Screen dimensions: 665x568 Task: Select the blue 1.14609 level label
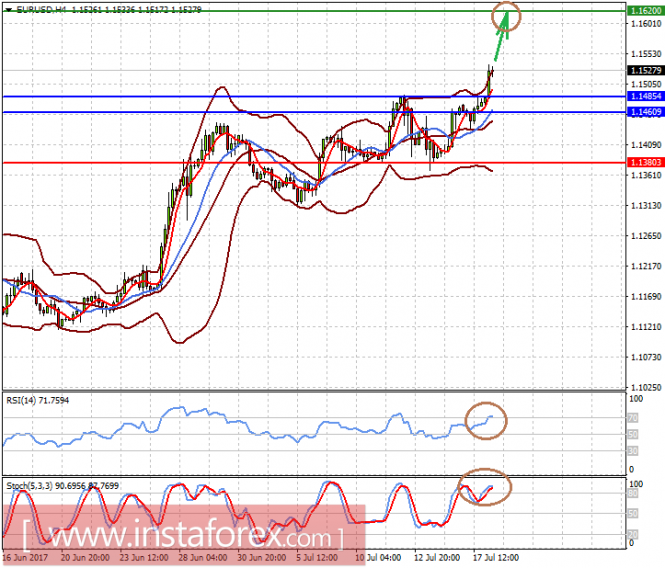click(x=643, y=113)
